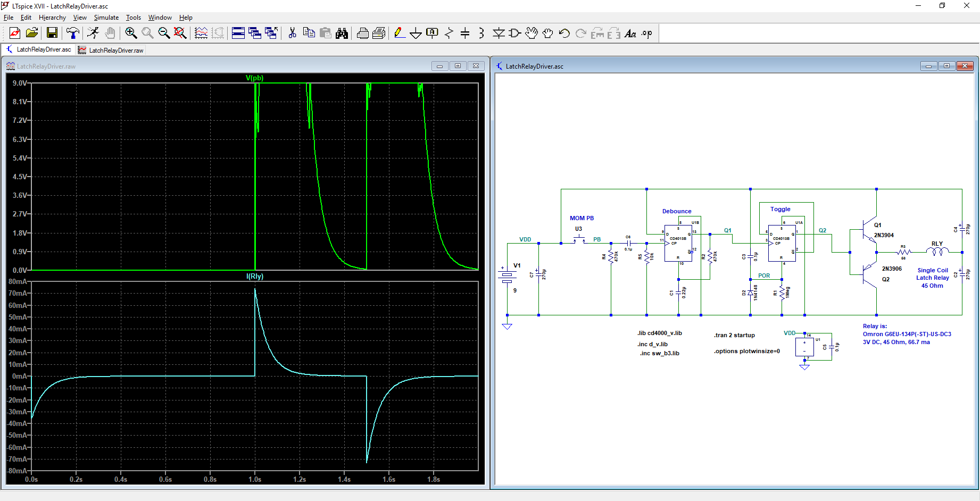The image size is (980, 501).
Task: Tile windows with the toolbar icon
Action: click(238, 34)
